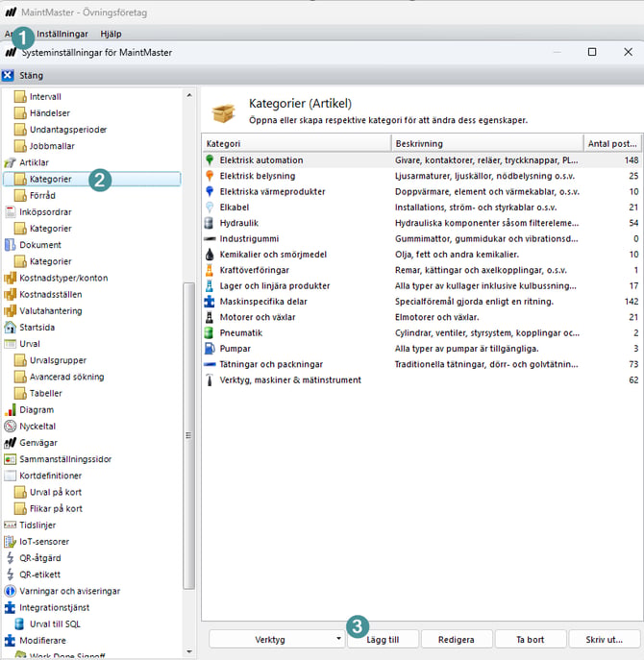
Task: Select the Industrigummi category row
Action: click(422, 238)
